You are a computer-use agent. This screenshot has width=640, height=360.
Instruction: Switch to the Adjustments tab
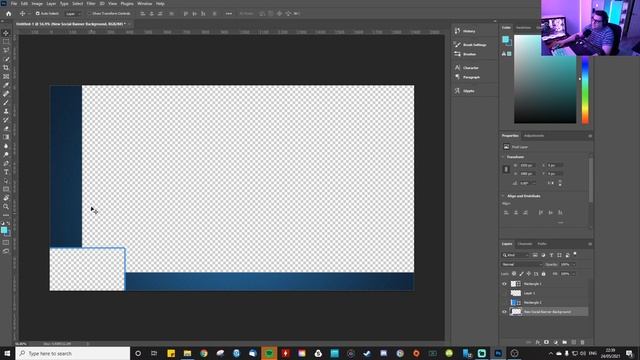click(x=534, y=136)
